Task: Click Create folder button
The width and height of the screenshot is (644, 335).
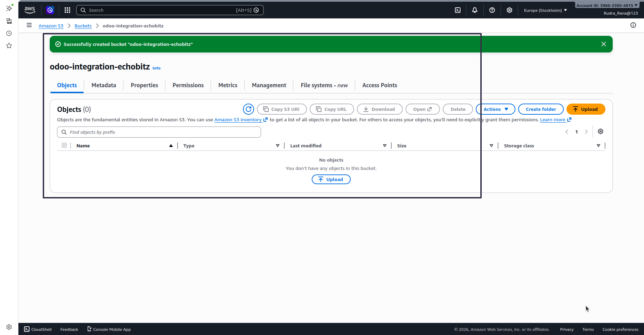Action: [541, 109]
